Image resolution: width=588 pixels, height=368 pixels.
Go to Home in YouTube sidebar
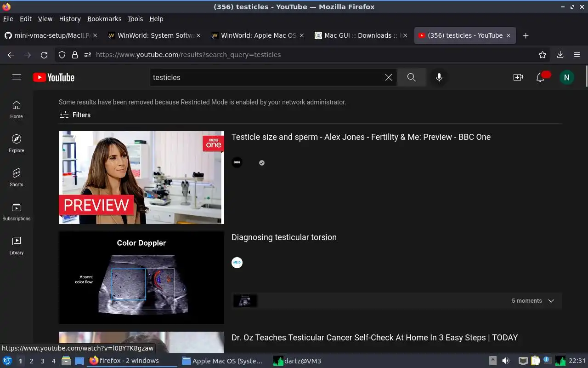coord(17,110)
